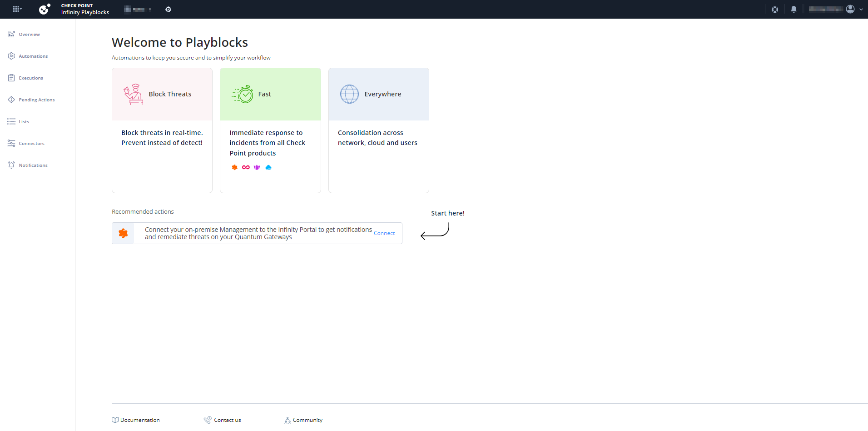Click the Documentation book icon
868x431 pixels.
(115, 420)
